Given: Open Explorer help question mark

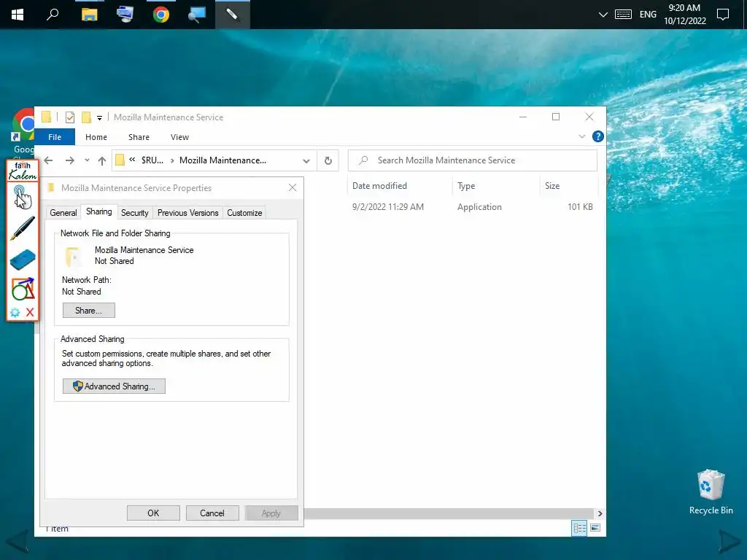Looking at the screenshot, I should pos(598,136).
